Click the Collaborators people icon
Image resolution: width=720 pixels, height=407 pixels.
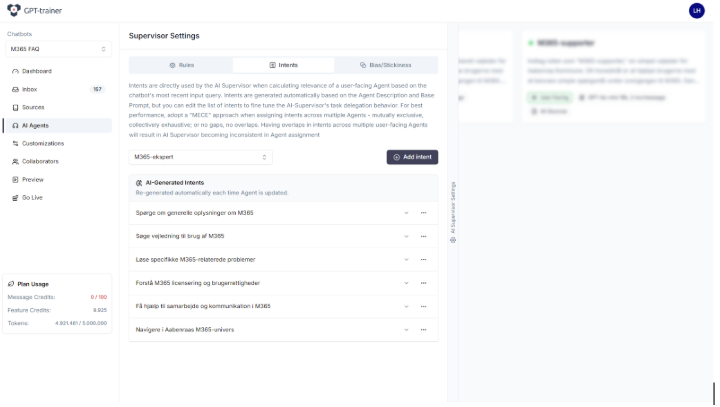point(15,162)
